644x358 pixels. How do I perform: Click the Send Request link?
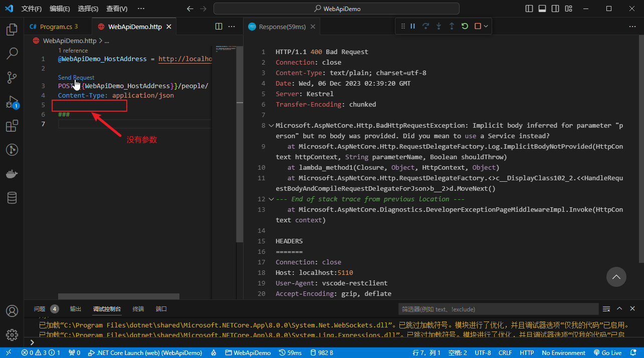76,78
